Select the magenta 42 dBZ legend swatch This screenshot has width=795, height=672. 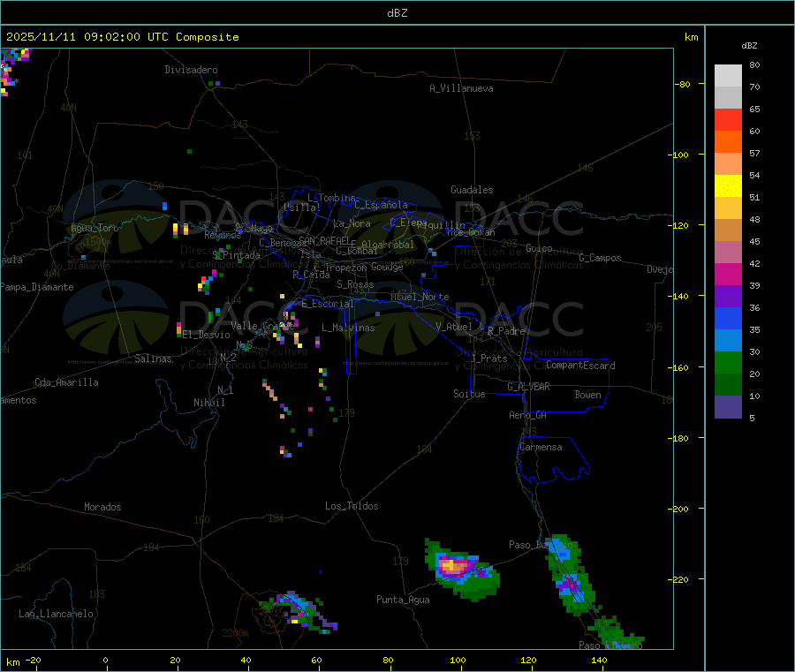point(728,274)
